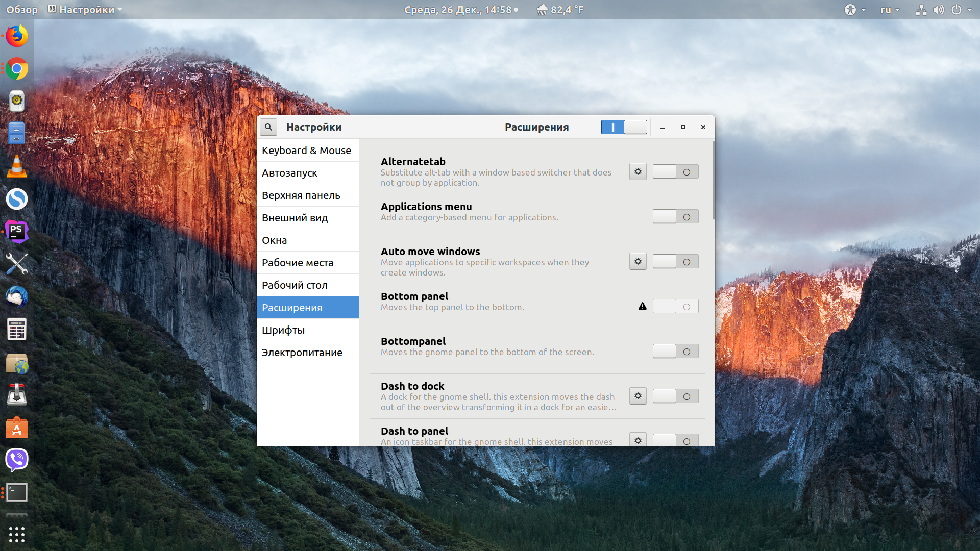980x551 pixels.
Task: Open Auto move windows settings gear
Action: (x=638, y=261)
